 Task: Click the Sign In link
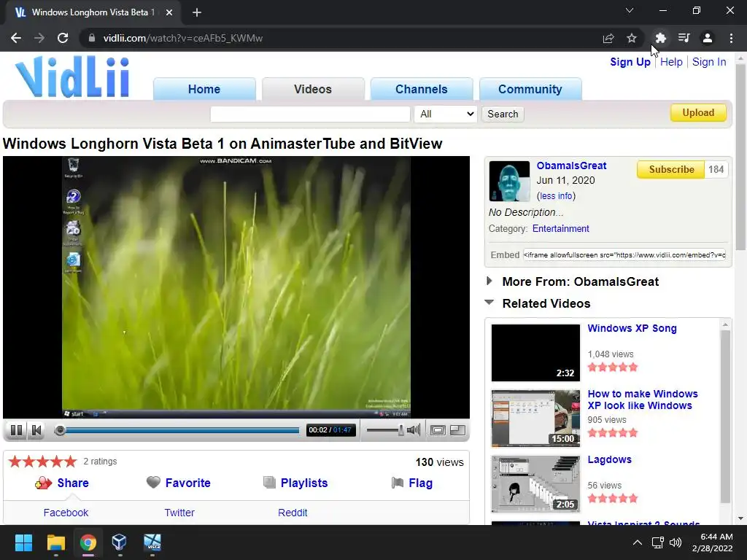[709, 62]
